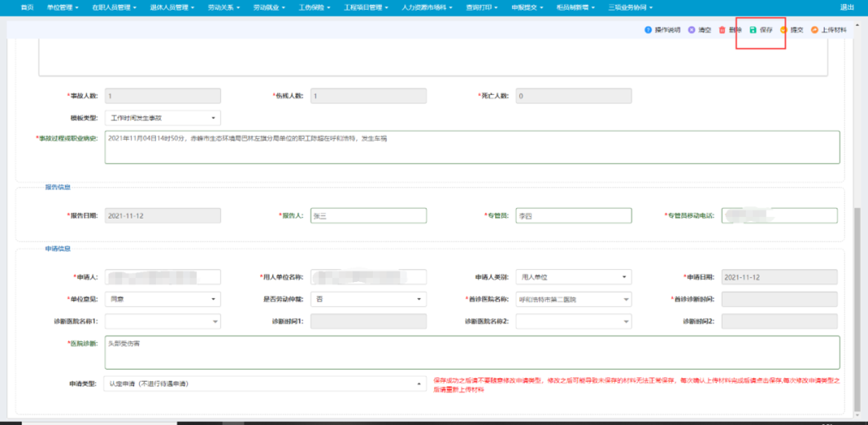The height and width of the screenshot is (425, 868).
Task: Open the 申请类型 dropdown list
Action: (x=419, y=384)
